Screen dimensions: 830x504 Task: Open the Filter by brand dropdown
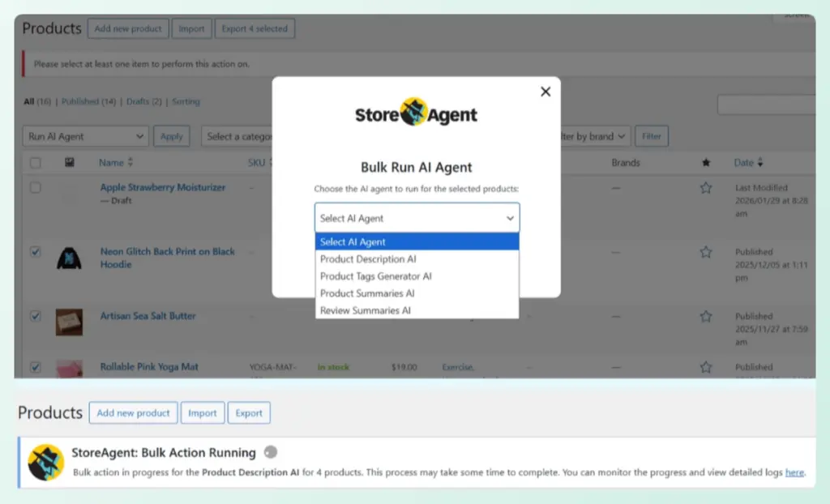point(593,135)
